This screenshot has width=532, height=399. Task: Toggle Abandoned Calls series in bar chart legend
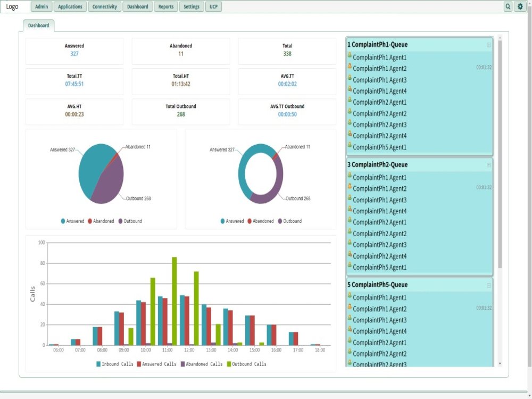202,364
